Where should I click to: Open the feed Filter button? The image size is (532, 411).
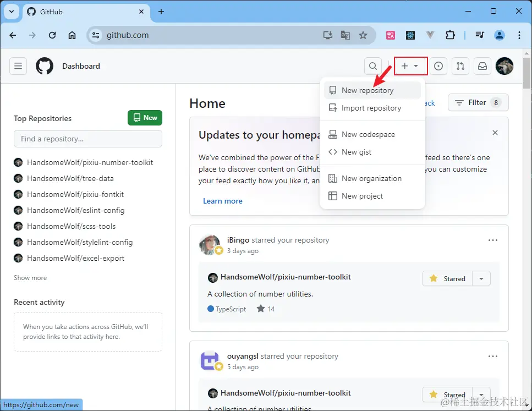coord(478,102)
